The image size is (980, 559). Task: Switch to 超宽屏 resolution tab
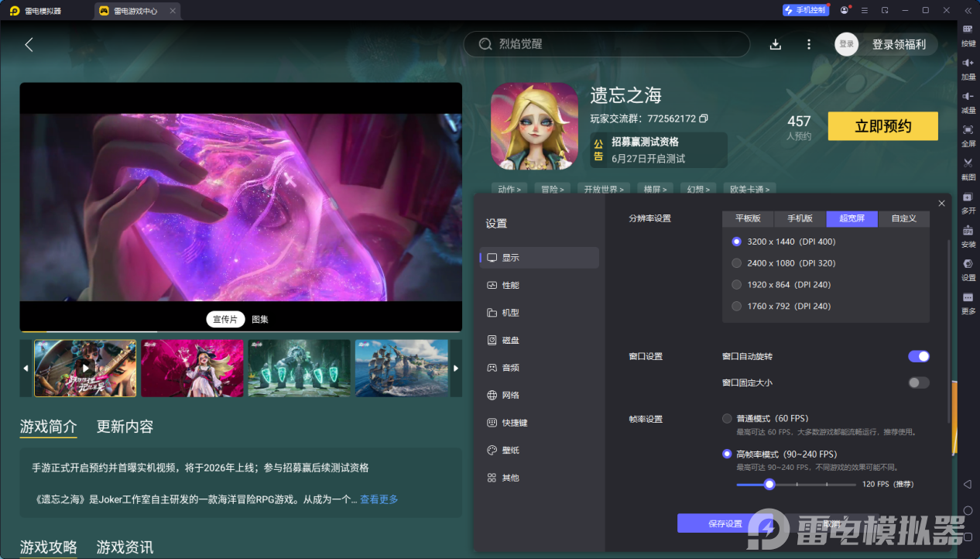[x=852, y=218]
